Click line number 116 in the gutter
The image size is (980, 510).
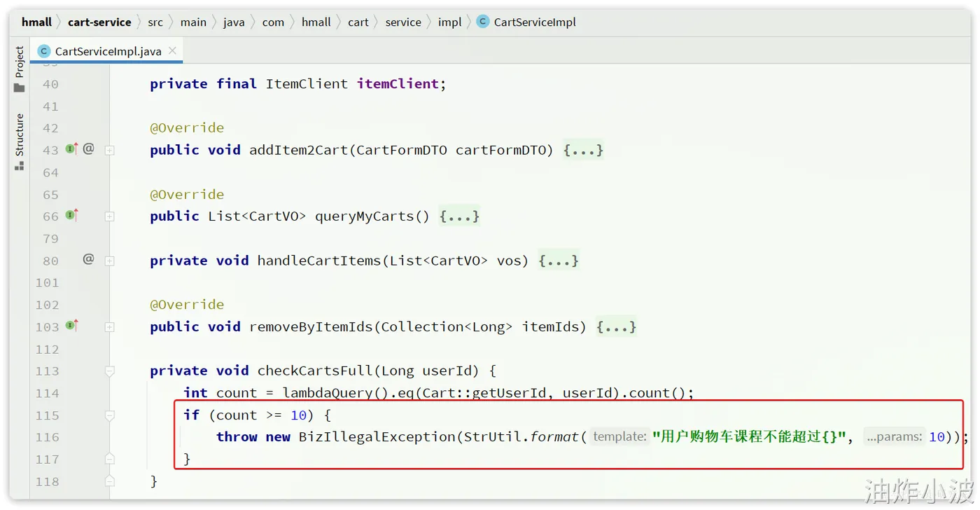pyautogui.click(x=48, y=437)
